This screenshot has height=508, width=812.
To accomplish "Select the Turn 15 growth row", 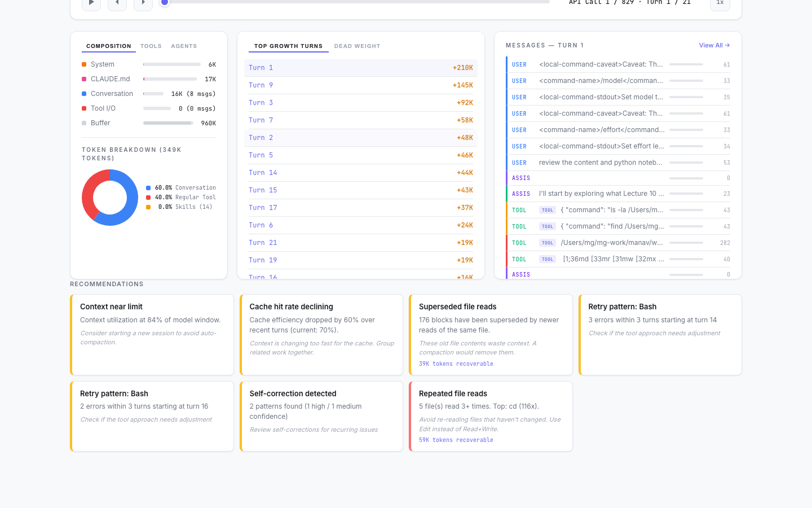I will 361,190.
